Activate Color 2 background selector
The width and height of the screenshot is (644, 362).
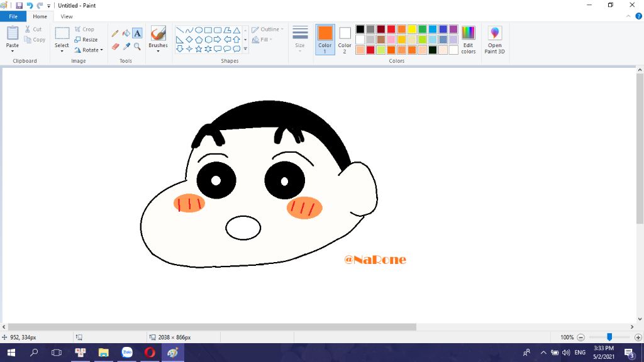point(345,40)
